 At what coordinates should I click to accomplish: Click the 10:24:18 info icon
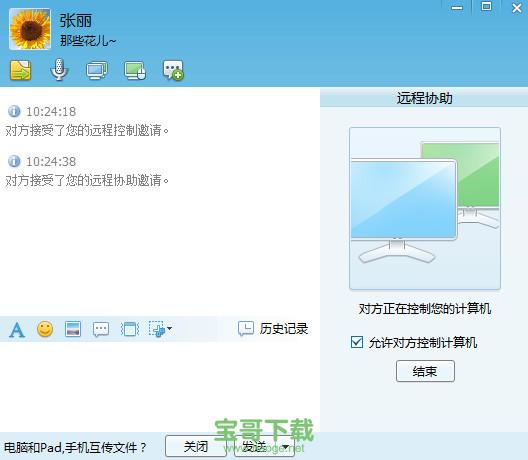point(14,111)
